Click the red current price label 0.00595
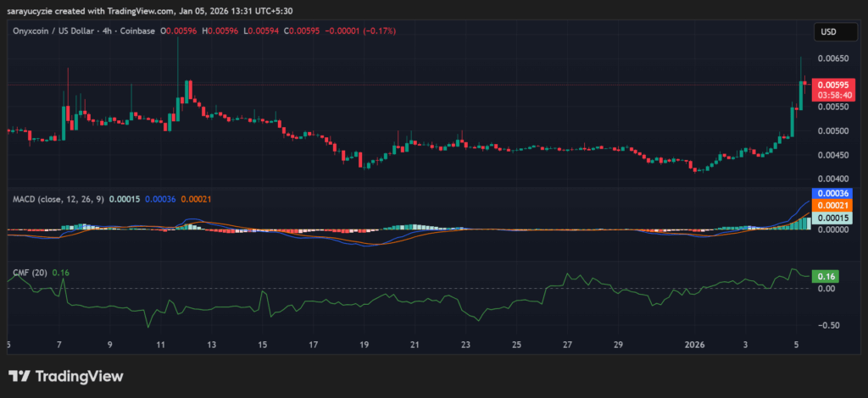The width and height of the screenshot is (868, 398). [831, 85]
